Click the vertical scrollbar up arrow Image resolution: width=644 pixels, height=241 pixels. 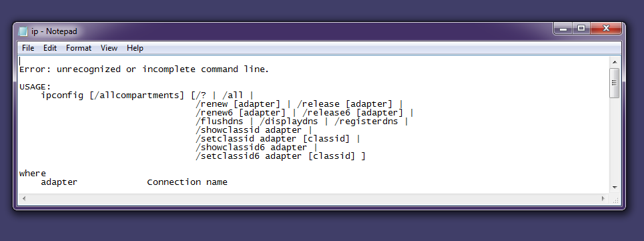click(x=615, y=62)
